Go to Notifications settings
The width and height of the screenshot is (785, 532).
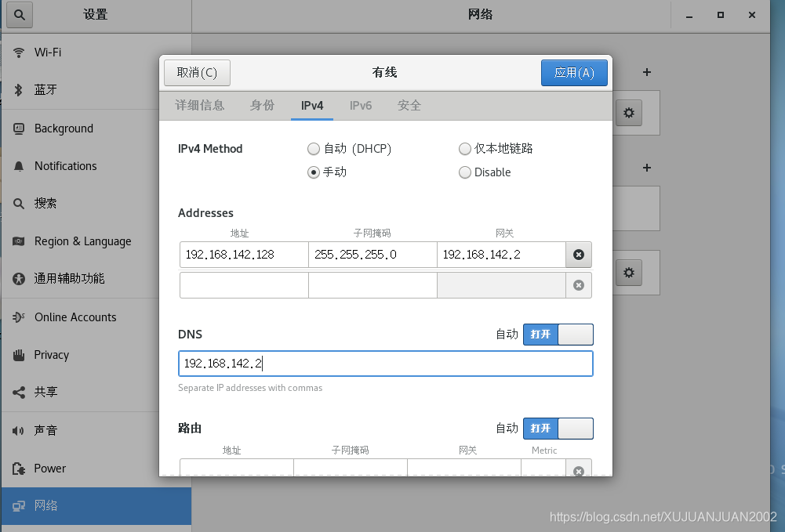[96, 166]
